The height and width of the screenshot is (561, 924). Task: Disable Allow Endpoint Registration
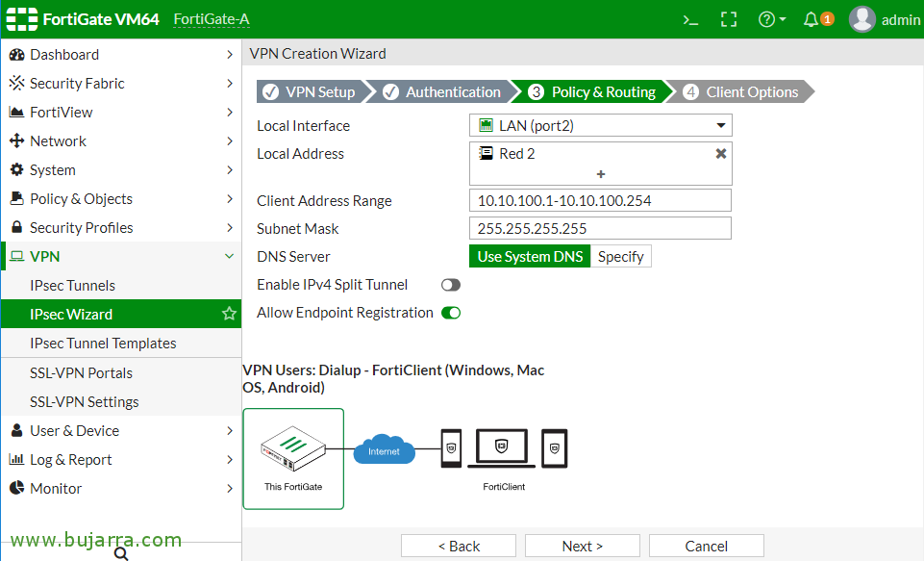coord(451,313)
